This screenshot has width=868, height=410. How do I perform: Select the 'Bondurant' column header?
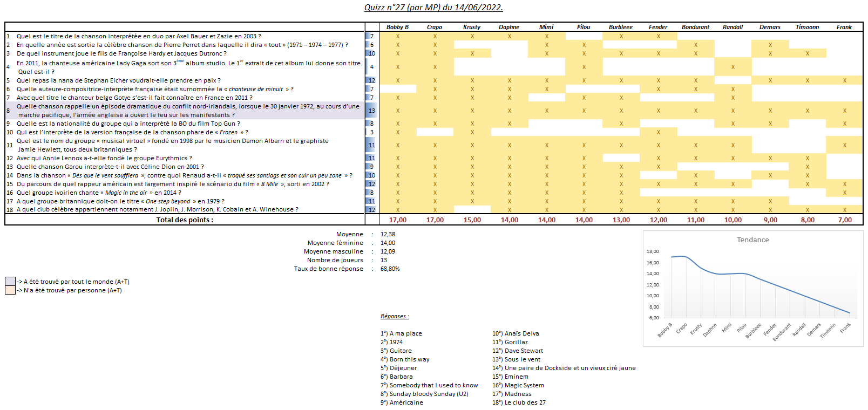click(695, 27)
